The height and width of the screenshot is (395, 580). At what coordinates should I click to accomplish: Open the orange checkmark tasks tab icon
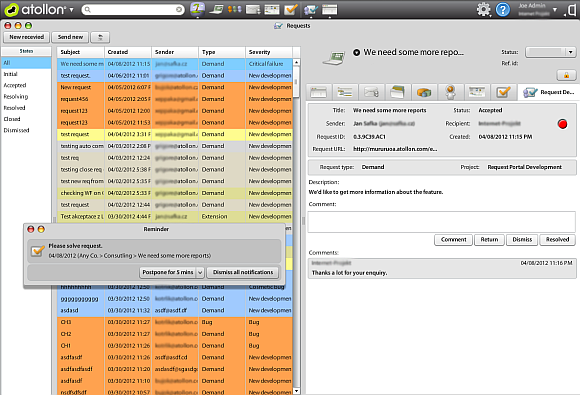(503, 92)
